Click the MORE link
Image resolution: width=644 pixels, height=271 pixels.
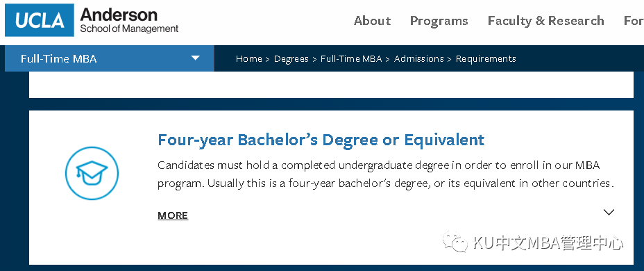173,215
